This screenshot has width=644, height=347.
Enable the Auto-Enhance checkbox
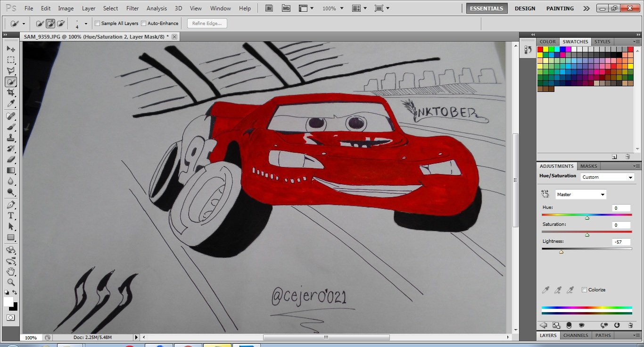(x=144, y=23)
